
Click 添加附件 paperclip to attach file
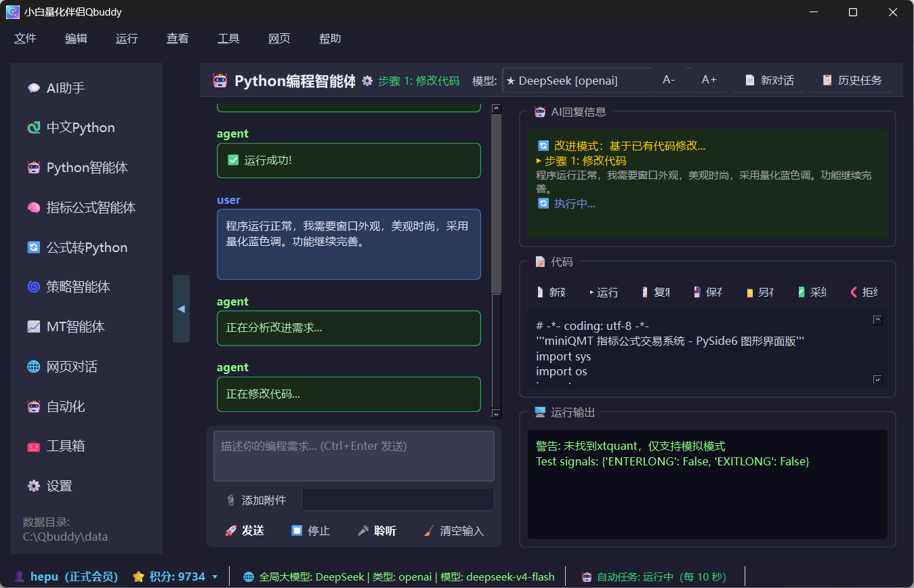256,500
